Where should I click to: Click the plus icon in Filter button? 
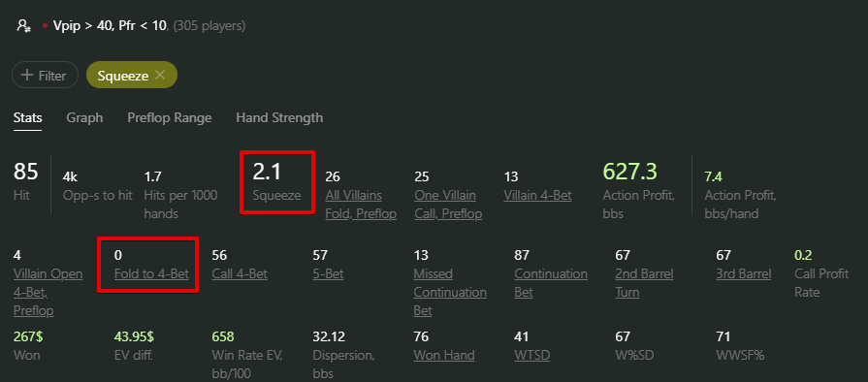point(26,75)
